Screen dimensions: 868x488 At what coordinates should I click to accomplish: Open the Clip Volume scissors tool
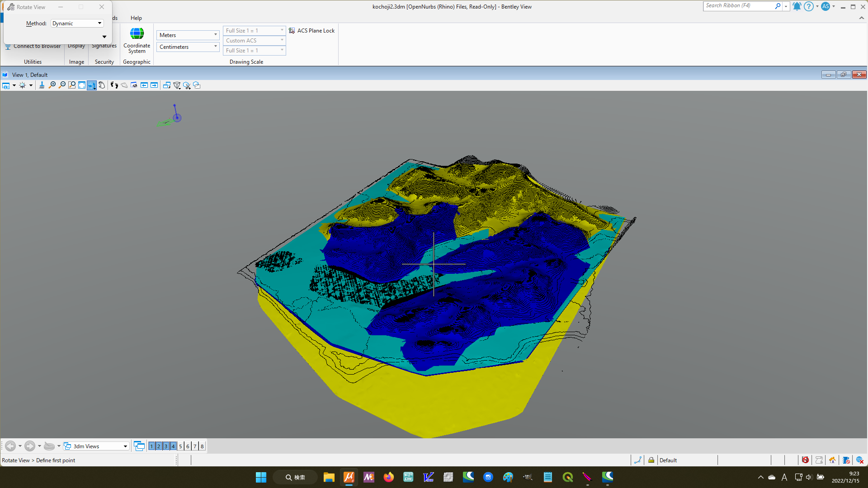[x=187, y=85]
